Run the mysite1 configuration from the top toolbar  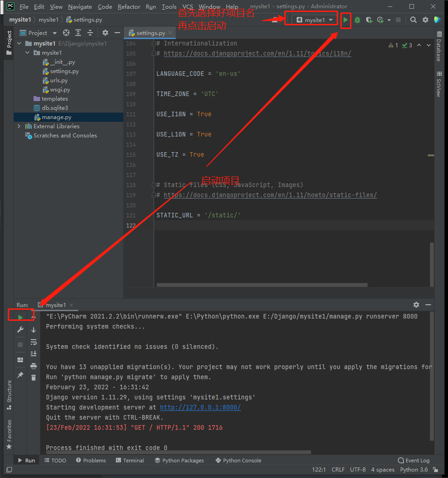(x=345, y=20)
